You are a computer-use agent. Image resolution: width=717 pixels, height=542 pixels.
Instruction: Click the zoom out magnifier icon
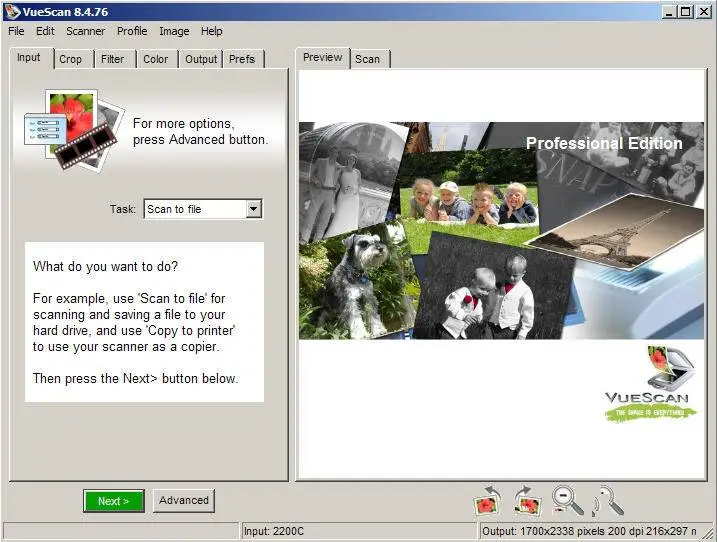(x=567, y=500)
